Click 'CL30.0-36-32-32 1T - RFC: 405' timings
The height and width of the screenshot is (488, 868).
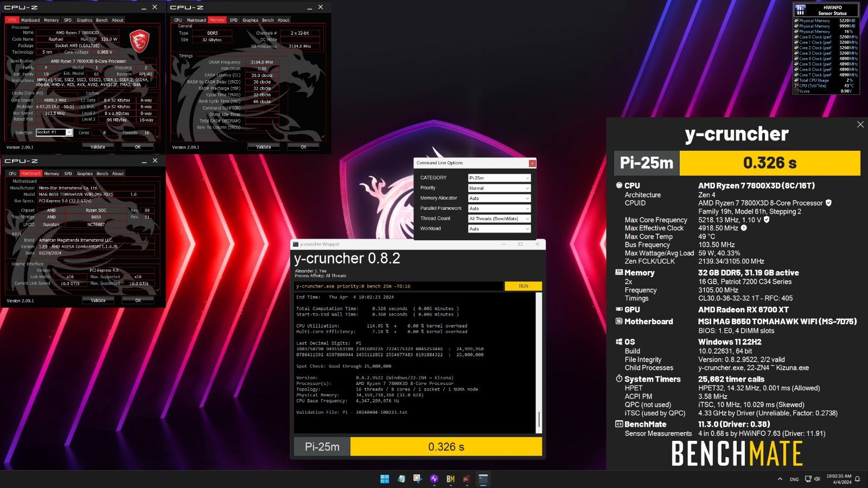tap(745, 298)
